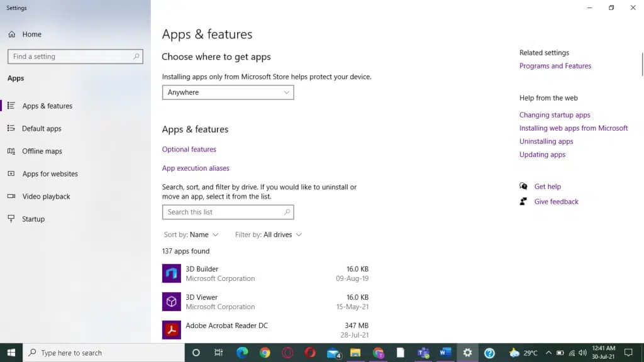This screenshot has height=362, width=644.
Task: Click the Get help link
Action: [547, 186]
